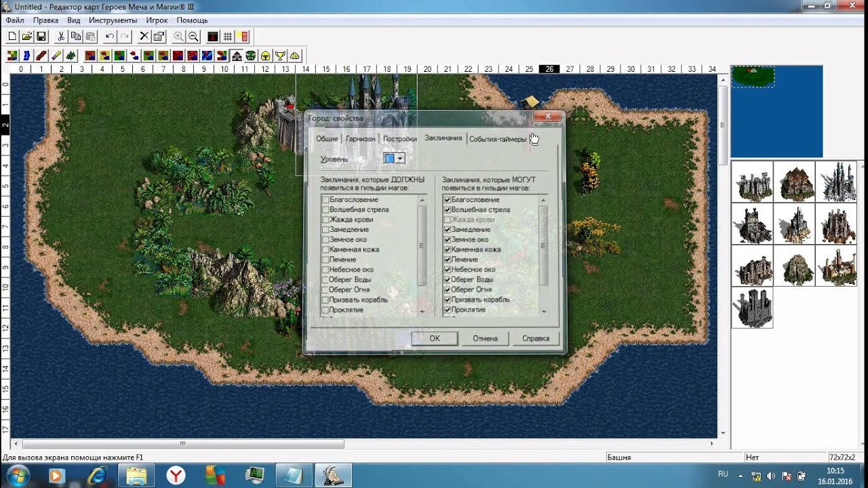Click the RU language indicator in the tray
Image resolution: width=868 pixels, height=488 pixels.
(723, 474)
